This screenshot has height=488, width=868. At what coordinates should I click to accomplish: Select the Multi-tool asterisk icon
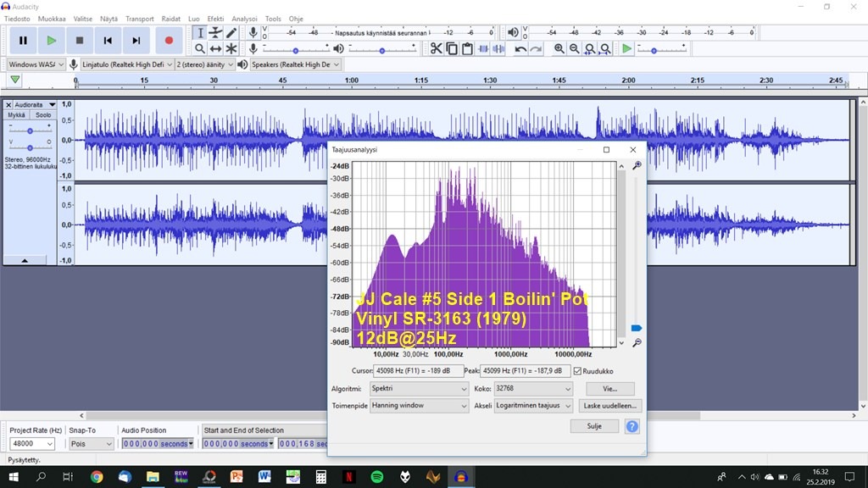click(x=231, y=48)
